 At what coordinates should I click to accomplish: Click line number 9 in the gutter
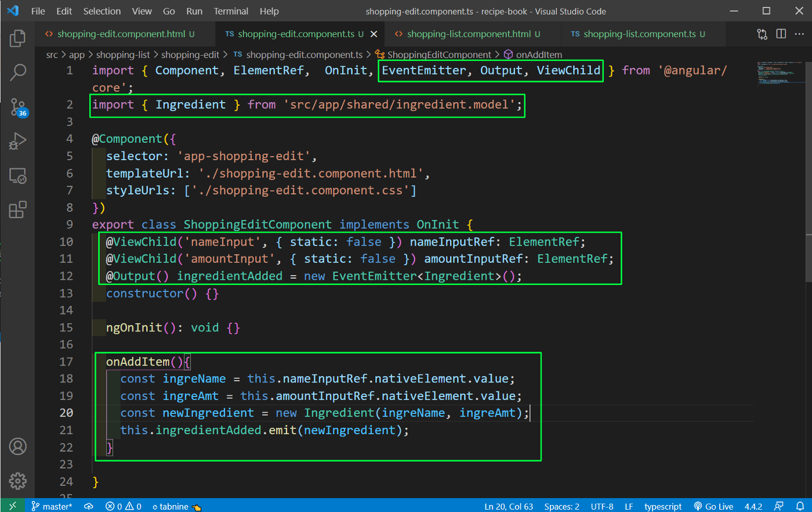pos(70,225)
